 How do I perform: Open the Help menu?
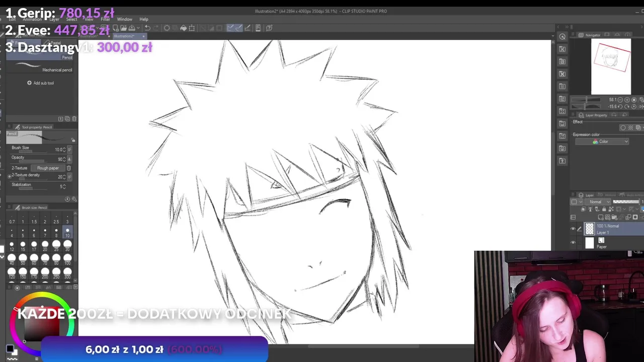[144, 19]
